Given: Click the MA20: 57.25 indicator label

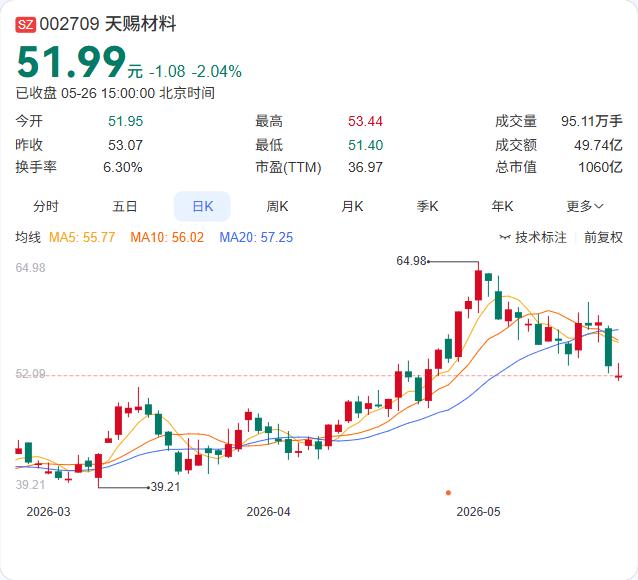Looking at the screenshot, I should 256,237.
